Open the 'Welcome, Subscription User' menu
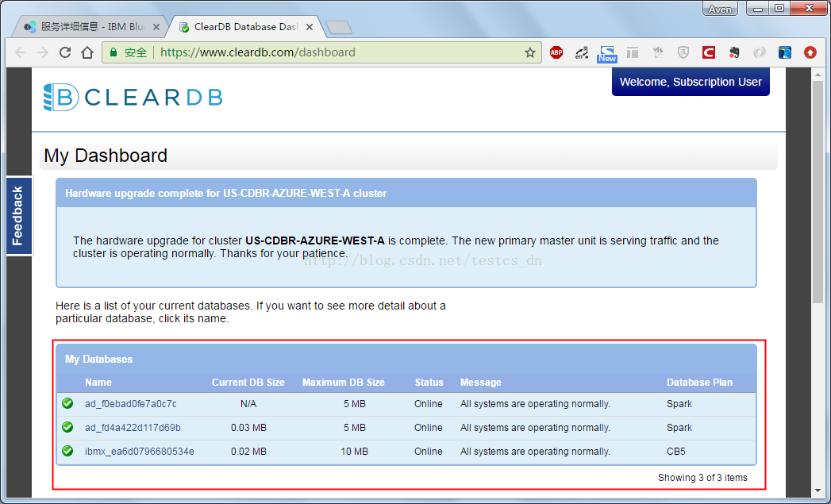Viewport: 831px width, 504px height. [691, 82]
